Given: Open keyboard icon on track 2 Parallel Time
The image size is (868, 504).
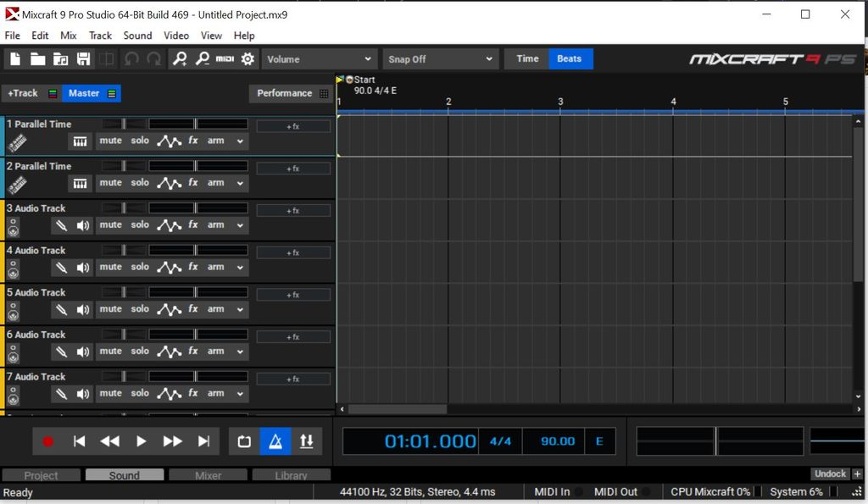Looking at the screenshot, I should (80, 183).
